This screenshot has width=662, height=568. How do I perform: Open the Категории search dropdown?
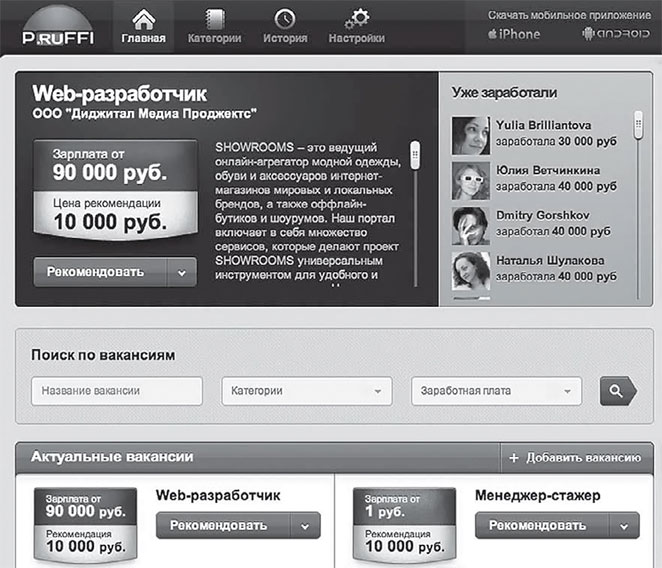coord(307,391)
